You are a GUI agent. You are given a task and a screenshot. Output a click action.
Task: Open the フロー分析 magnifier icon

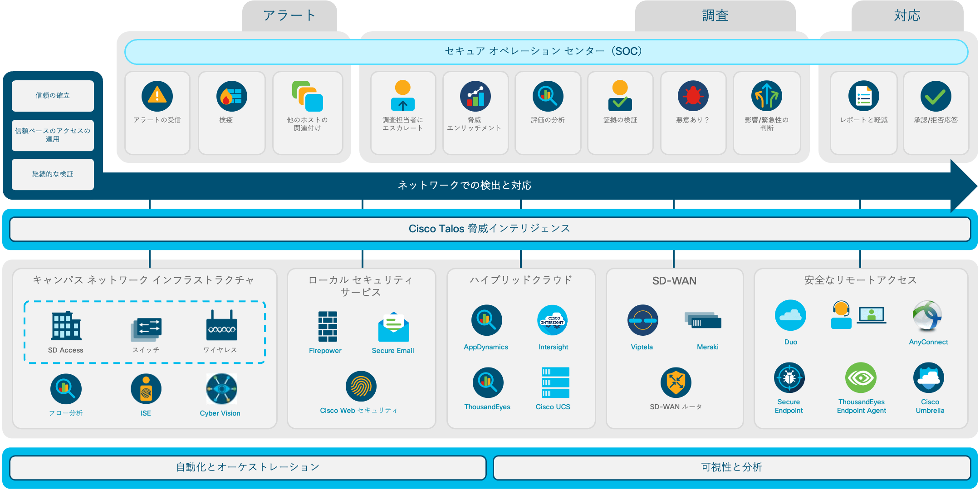click(x=66, y=389)
